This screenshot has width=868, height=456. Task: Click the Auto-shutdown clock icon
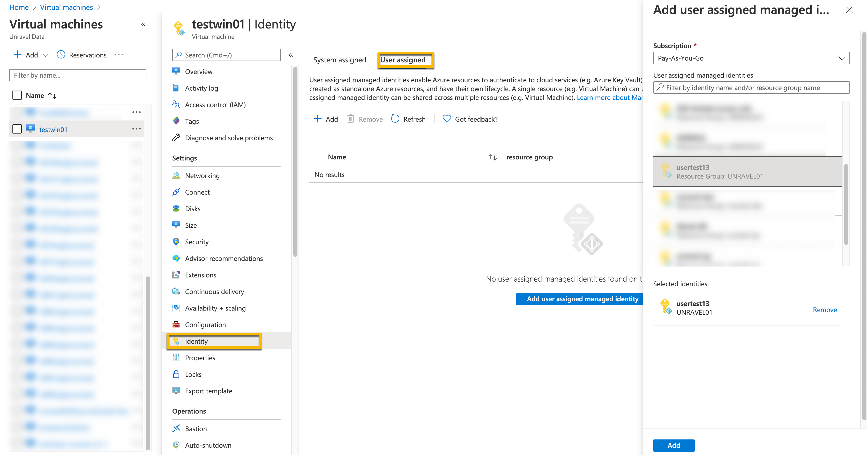pyautogui.click(x=176, y=445)
